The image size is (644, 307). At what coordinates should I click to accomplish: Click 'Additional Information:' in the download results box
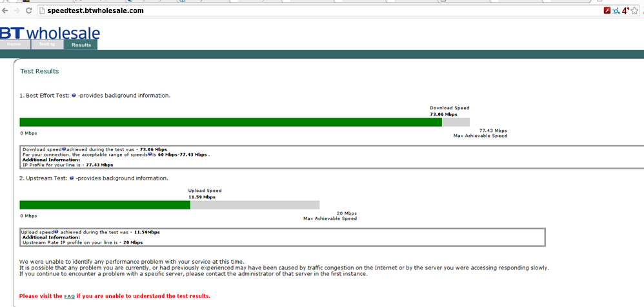[x=52, y=160]
